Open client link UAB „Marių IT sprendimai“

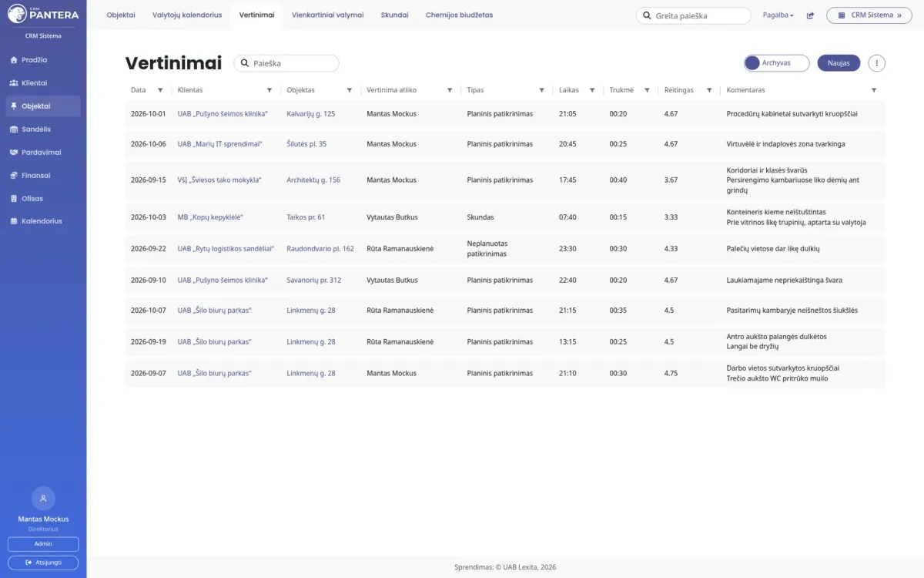coord(219,144)
